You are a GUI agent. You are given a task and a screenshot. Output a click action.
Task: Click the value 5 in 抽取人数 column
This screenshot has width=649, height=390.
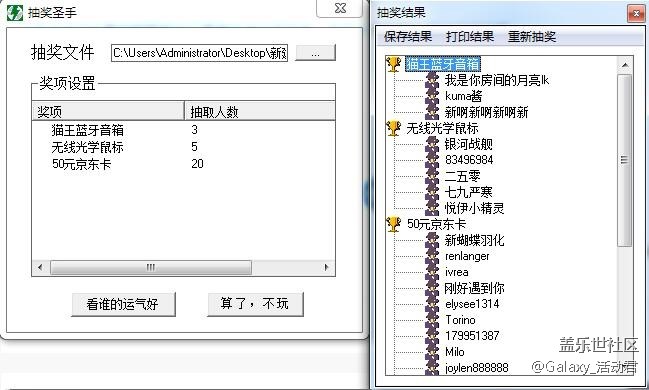pos(195,147)
